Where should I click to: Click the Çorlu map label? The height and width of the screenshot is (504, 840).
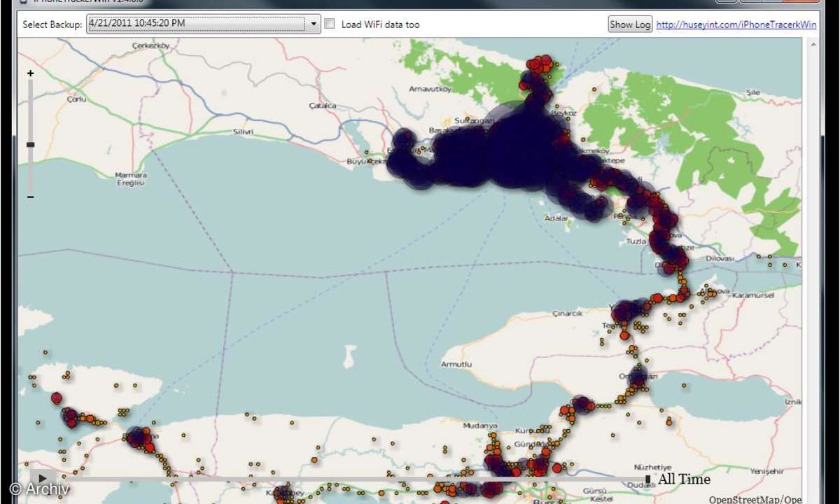(76, 100)
